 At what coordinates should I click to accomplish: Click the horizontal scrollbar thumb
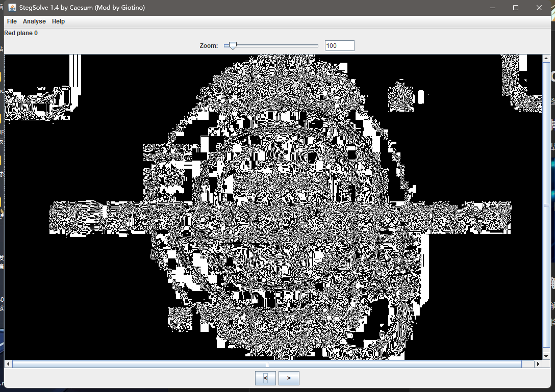267,364
